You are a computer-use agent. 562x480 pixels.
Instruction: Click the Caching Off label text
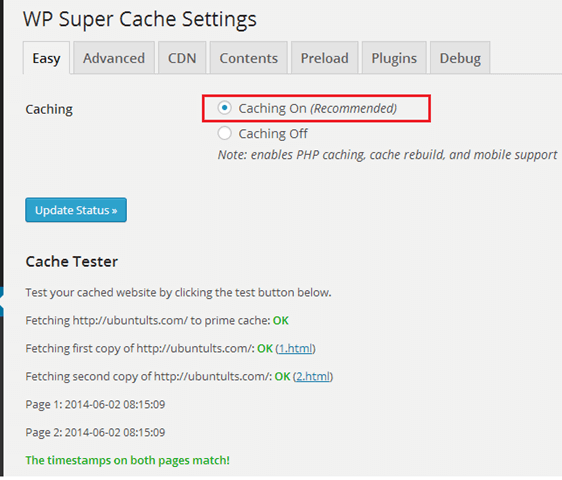click(273, 134)
